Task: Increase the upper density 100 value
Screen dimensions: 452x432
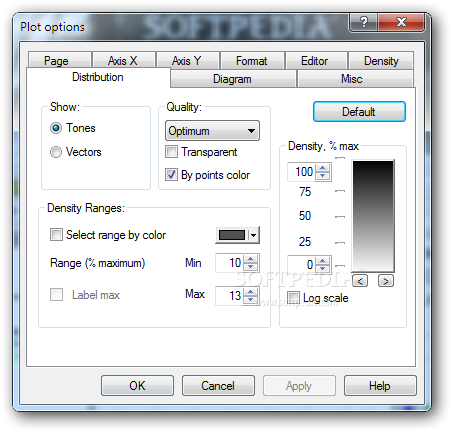Action: (x=322, y=168)
